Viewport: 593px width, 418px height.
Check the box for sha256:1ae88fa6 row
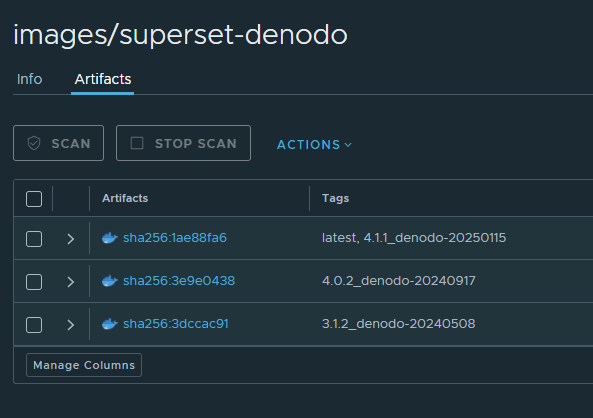click(x=34, y=239)
